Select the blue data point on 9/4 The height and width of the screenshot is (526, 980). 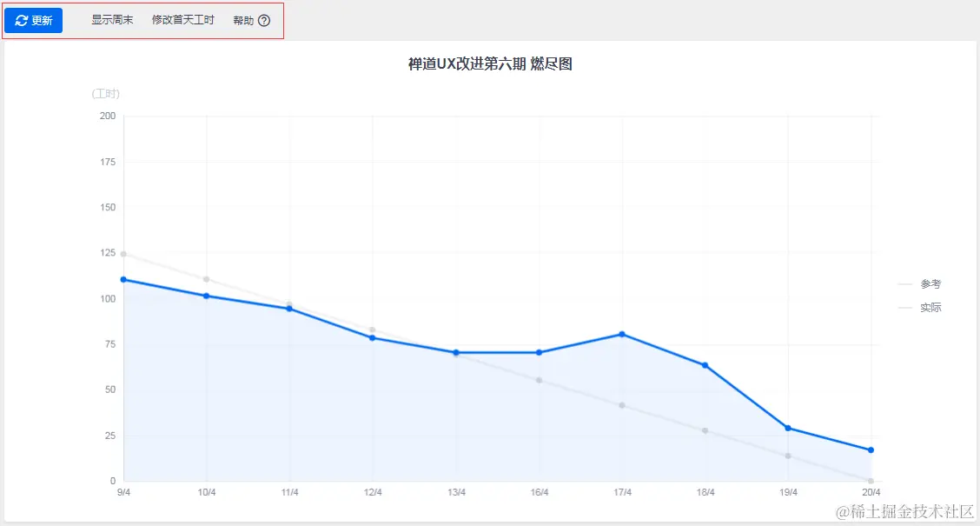(122, 279)
